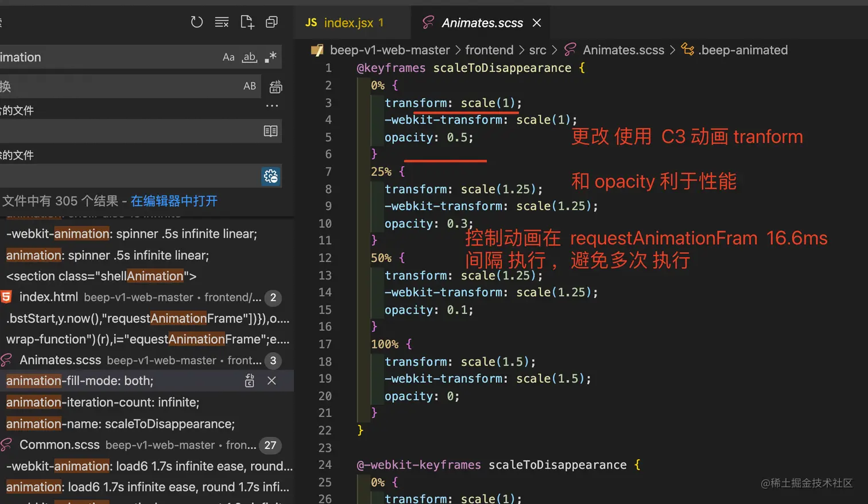868x504 pixels.
Task: Replace the animation-fill-mode match
Action: (250, 381)
